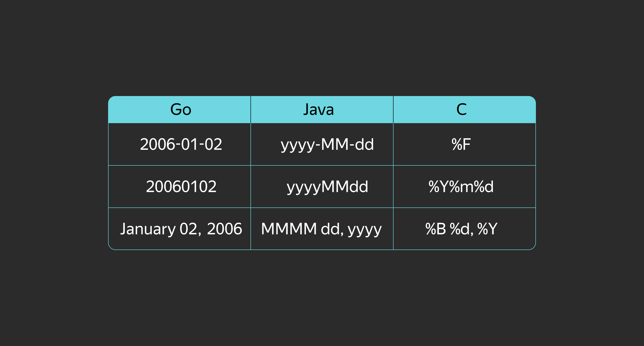Select the yyyy-MM-dd cell
Image resolution: width=644 pixels, height=346 pixels.
pos(322,144)
